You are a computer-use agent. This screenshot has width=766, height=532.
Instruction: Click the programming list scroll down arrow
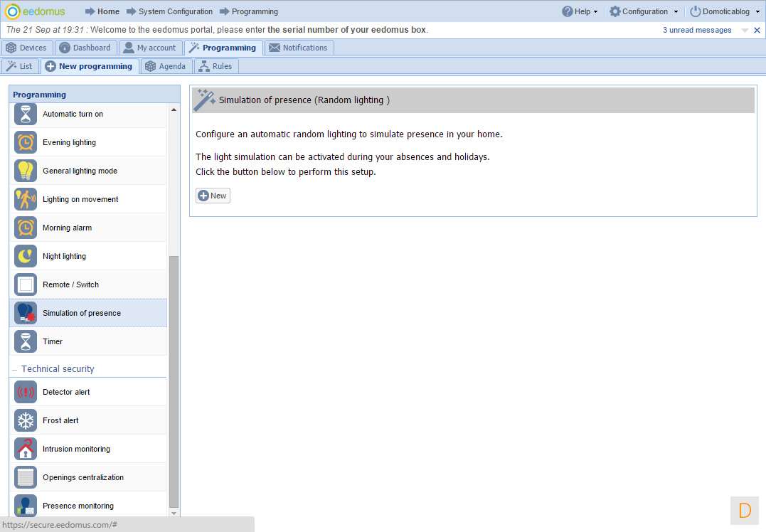coord(174,513)
